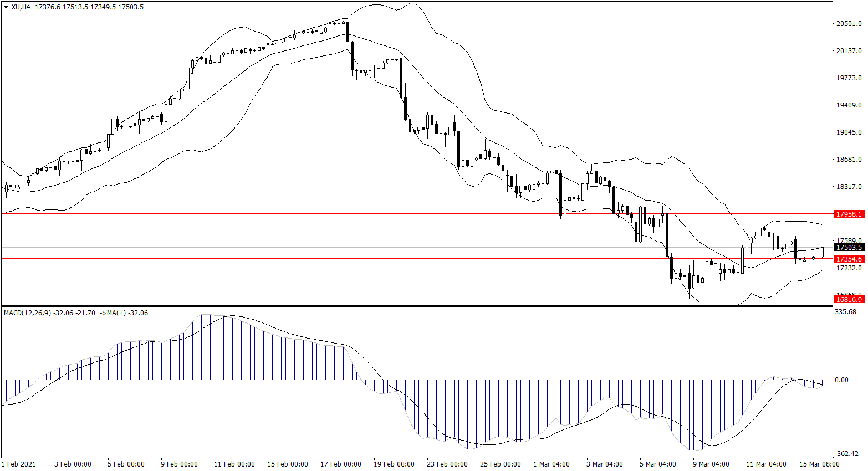868x471 pixels.
Task: Click the black 17503.5 current price tag
Action: [x=849, y=248]
